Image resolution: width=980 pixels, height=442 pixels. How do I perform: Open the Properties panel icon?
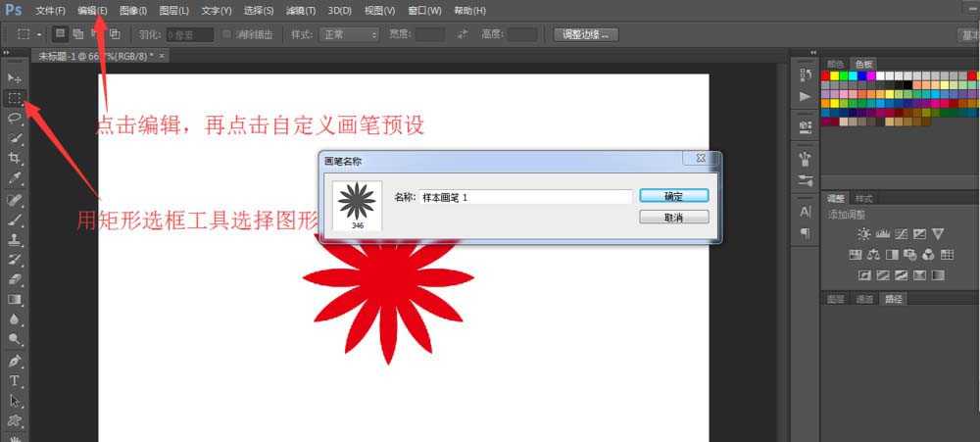(x=805, y=126)
